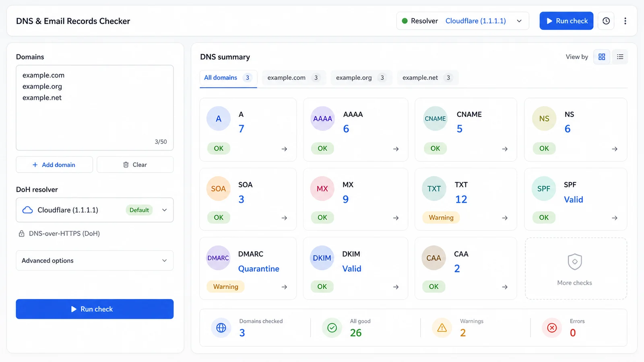Switch to list view layout
This screenshot has width=644, height=362.
click(620, 57)
